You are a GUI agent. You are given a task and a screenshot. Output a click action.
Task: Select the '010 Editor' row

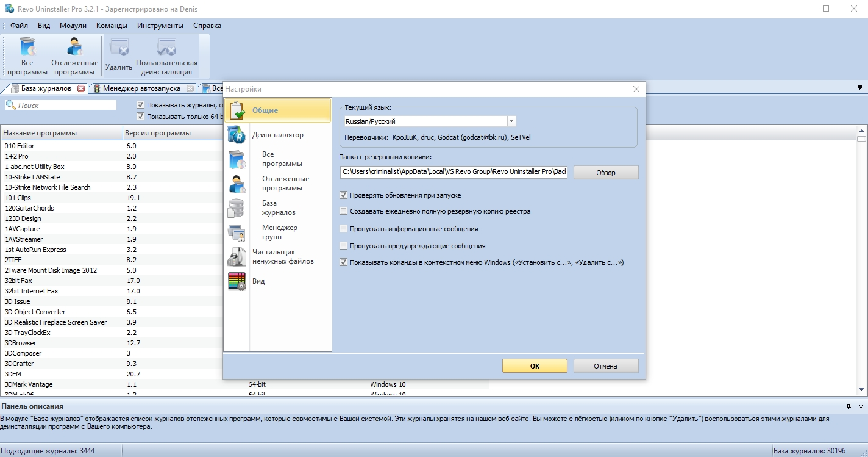[112, 146]
